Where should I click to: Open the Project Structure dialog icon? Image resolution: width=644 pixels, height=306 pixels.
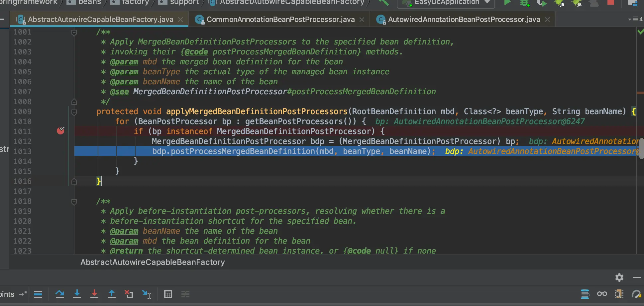point(632,3)
